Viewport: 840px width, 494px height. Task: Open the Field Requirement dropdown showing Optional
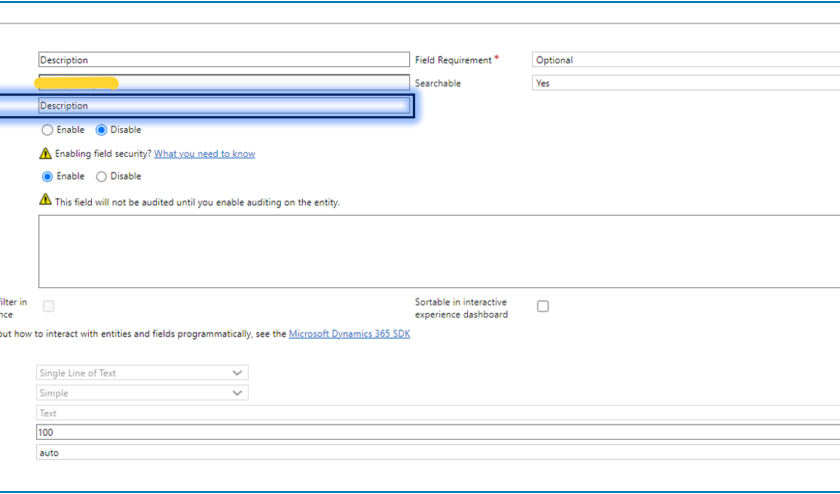coord(685,60)
